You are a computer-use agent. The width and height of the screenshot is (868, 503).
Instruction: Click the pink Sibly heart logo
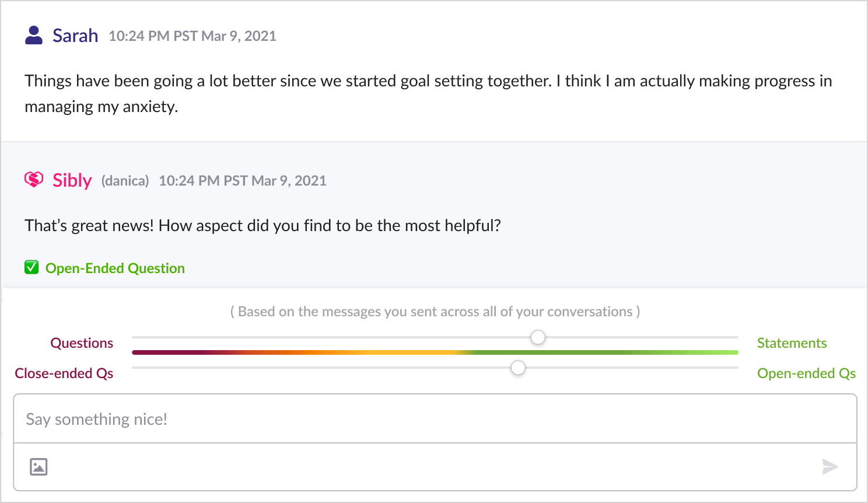coord(34,180)
